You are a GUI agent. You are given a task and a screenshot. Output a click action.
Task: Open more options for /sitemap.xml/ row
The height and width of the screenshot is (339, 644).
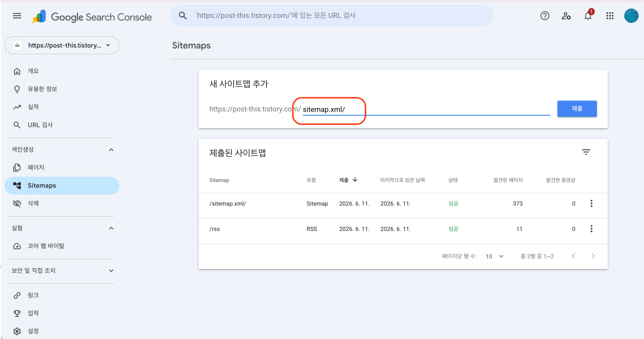591,204
